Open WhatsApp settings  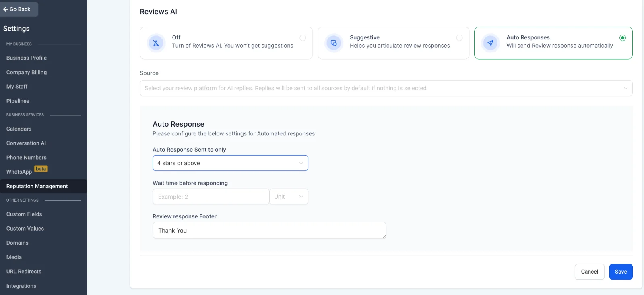pos(19,172)
